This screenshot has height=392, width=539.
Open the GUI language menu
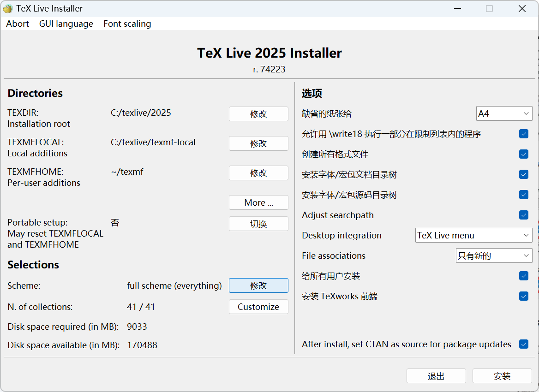tap(66, 24)
